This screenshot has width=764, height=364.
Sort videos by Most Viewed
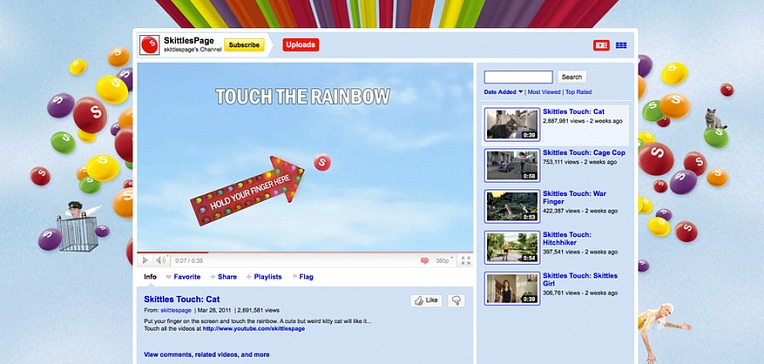tap(544, 92)
